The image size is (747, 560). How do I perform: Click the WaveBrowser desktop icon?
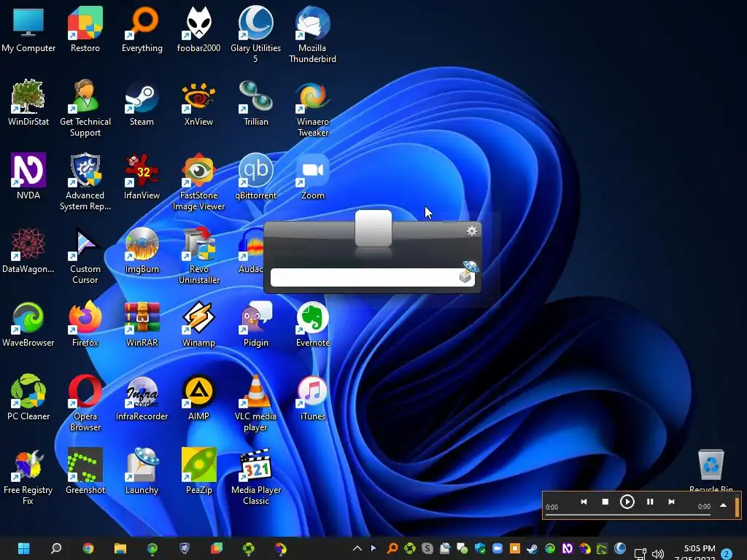(x=28, y=324)
